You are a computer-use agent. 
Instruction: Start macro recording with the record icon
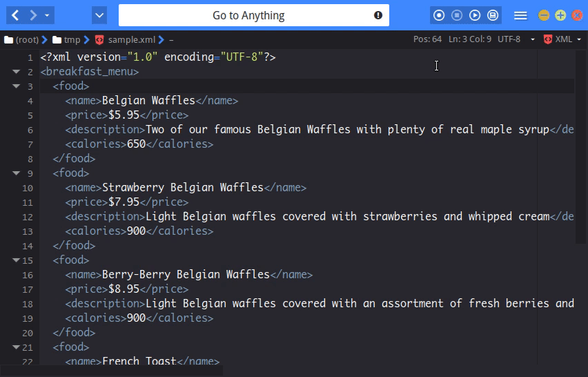point(439,15)
